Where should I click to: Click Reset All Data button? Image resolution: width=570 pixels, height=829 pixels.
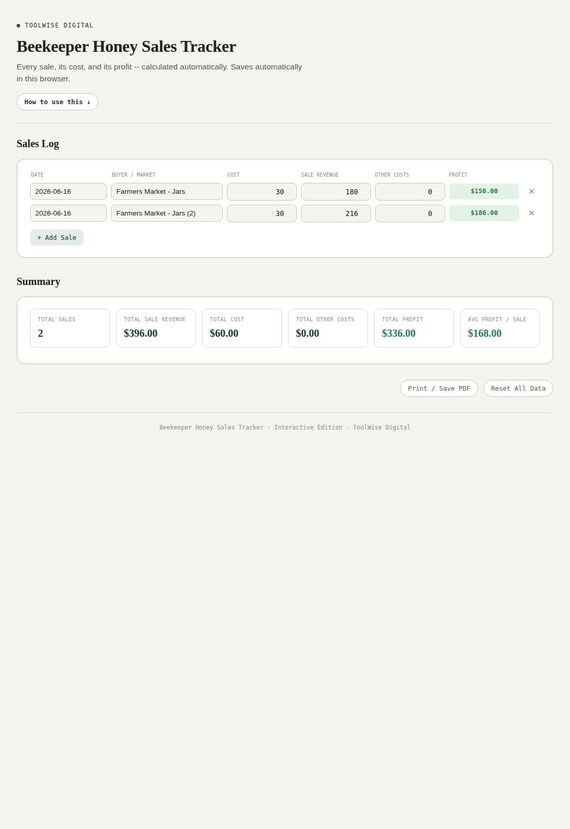[x=518, y=389]
